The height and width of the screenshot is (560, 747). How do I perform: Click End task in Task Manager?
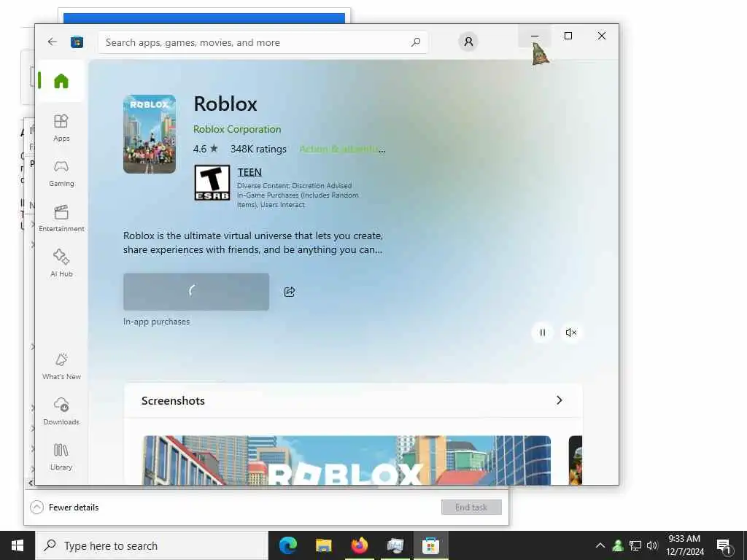coord(471,507)
